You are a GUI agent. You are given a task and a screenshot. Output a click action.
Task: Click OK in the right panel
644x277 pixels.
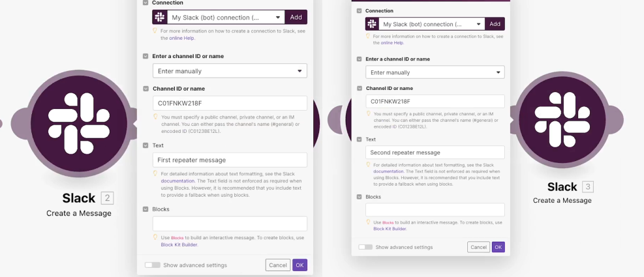pos(498,247)
